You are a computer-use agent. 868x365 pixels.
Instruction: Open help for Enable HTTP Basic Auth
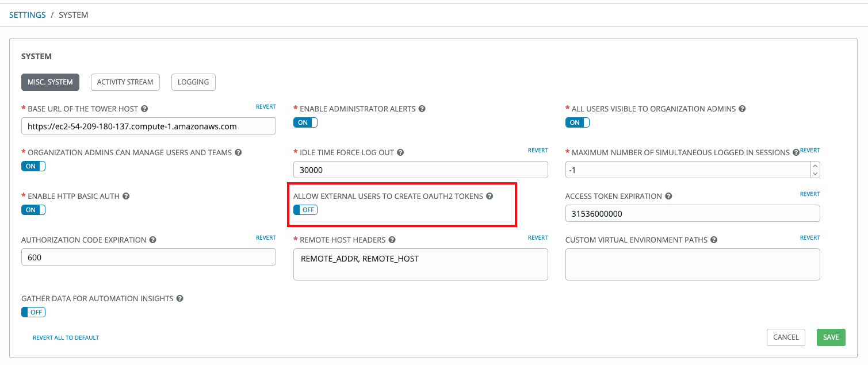pyautogui.click(x=126, y=196)
